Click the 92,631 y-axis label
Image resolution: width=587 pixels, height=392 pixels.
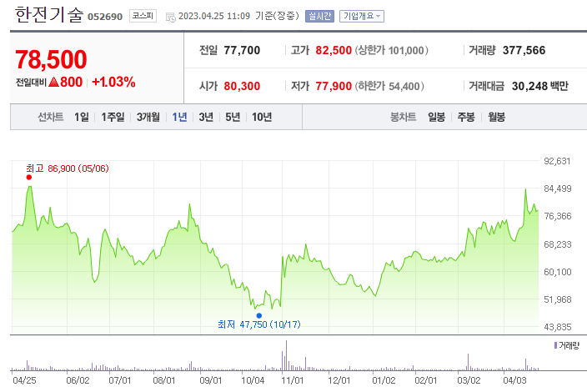tap(558, 161)
